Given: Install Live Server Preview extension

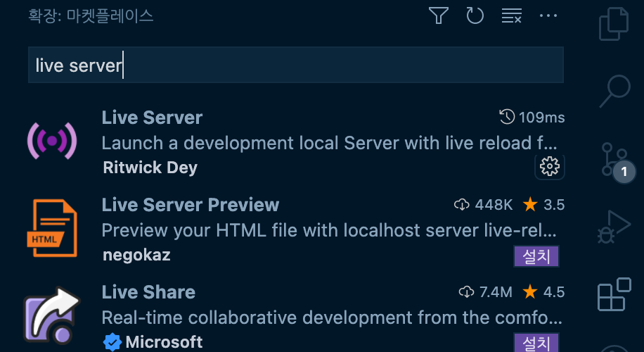Looking at the screenshot, I should pyautogui.click(x=536, y=256).
